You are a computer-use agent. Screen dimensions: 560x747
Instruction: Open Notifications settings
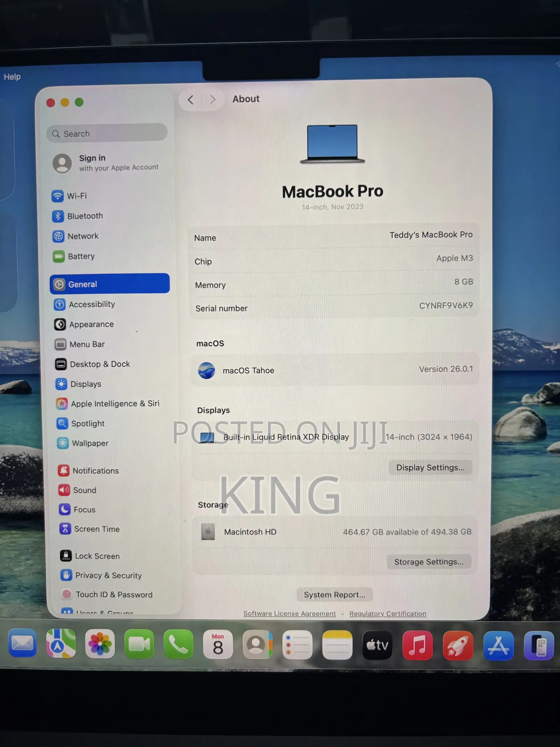click(x=89, y=471)
